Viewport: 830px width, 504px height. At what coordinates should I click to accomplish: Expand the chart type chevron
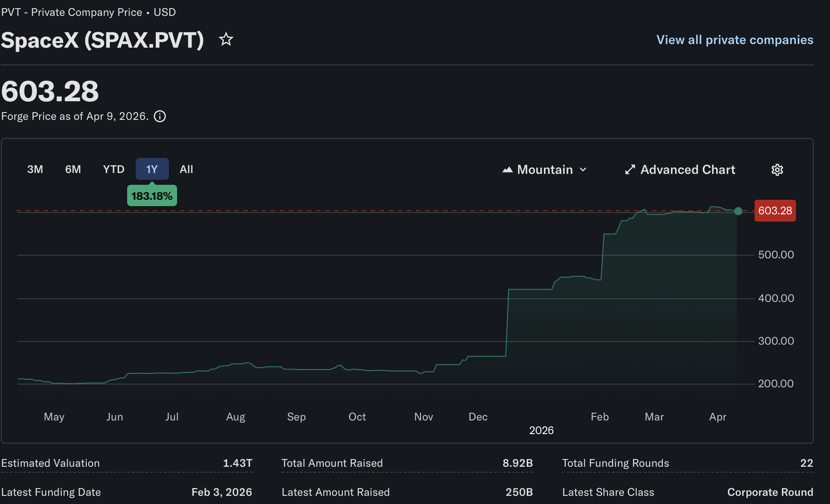click(x=584, y=169)
